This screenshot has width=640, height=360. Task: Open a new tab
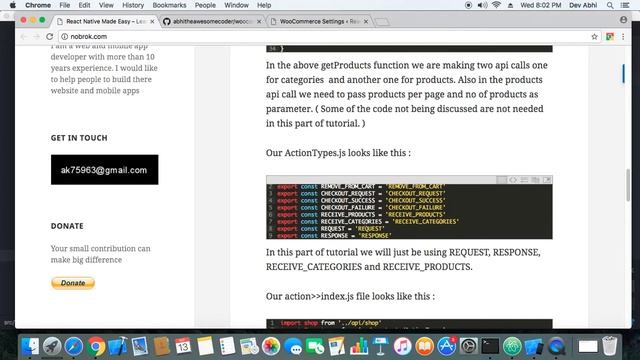pyautogui.click(x=382, y=22)
